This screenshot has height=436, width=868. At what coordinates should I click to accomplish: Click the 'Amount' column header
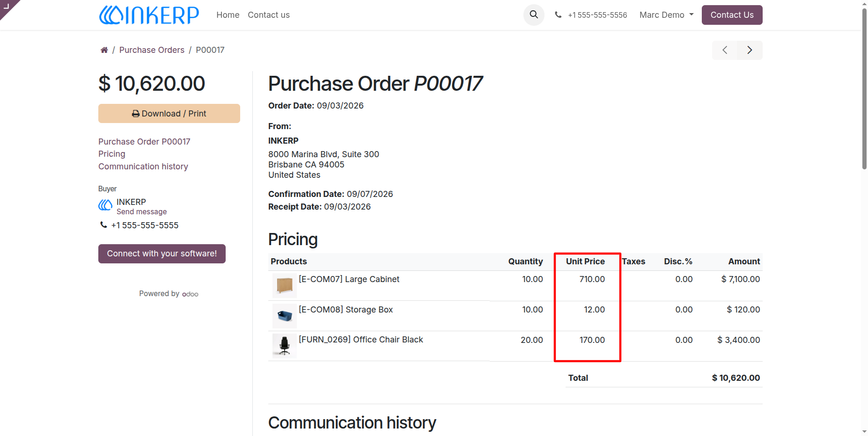pos(744,262)
